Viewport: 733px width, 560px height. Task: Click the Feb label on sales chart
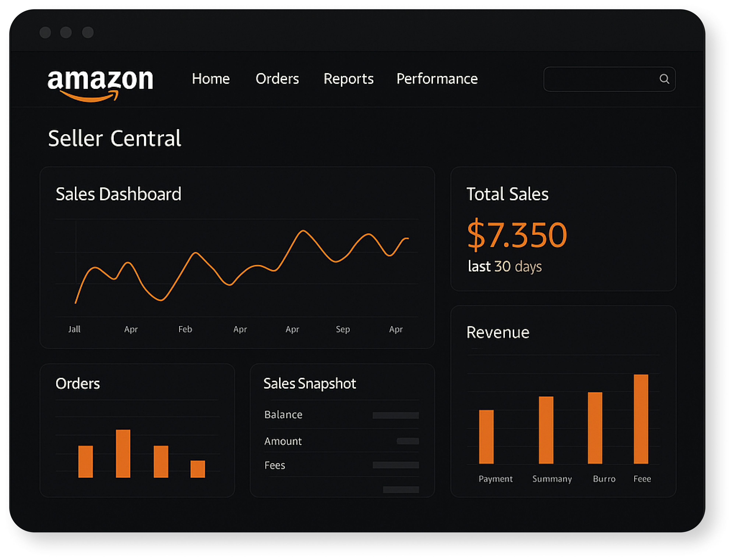pyautogui.click(x=185, y=329)
